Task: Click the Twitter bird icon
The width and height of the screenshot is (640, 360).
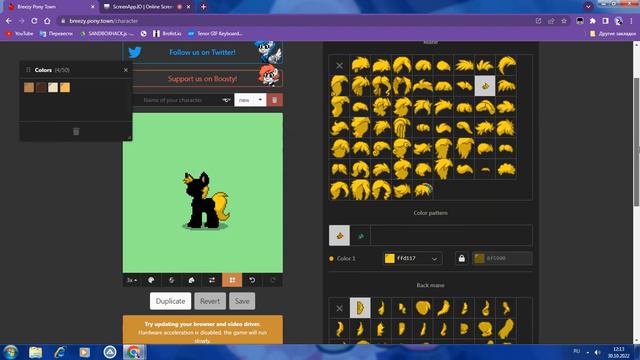Action: pos(135,52)
